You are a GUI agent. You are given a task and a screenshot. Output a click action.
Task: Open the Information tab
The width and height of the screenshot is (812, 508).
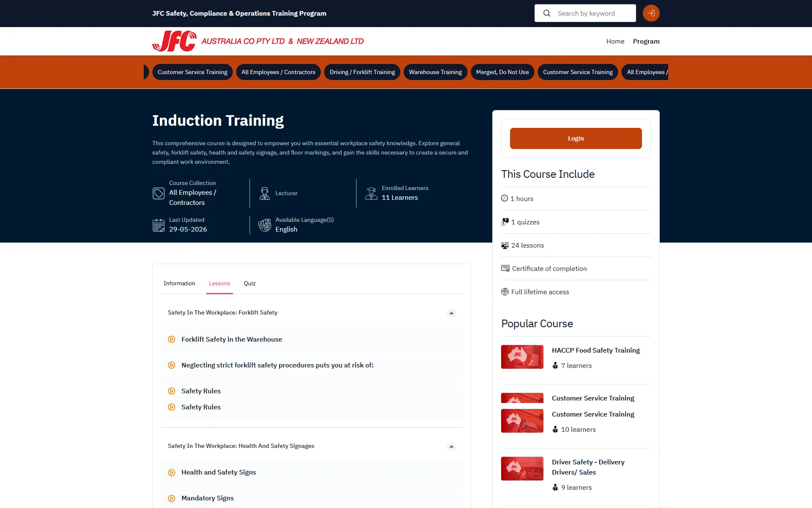179,283
